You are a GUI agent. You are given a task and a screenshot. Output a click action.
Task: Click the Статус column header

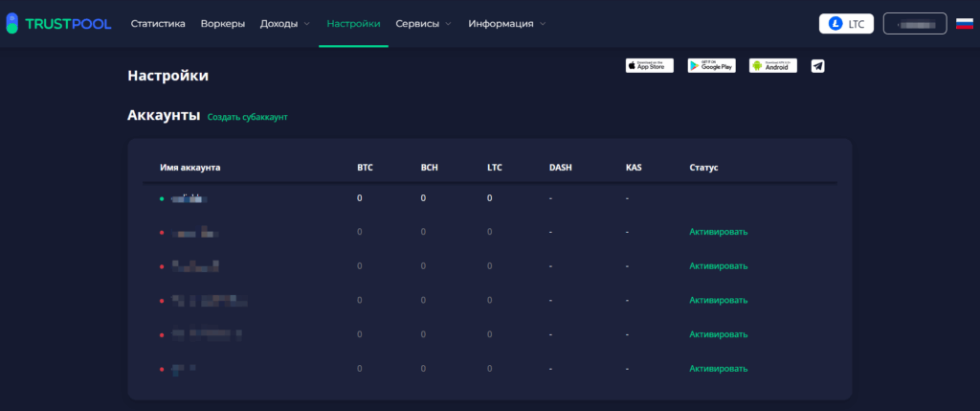point(703,168)
